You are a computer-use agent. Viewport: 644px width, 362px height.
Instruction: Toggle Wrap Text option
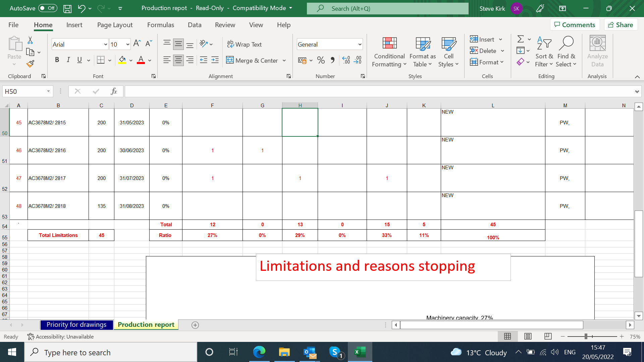244,44
